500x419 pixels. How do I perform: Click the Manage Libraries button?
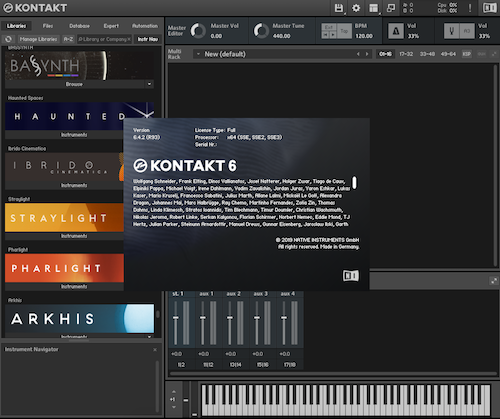[38, 39]
